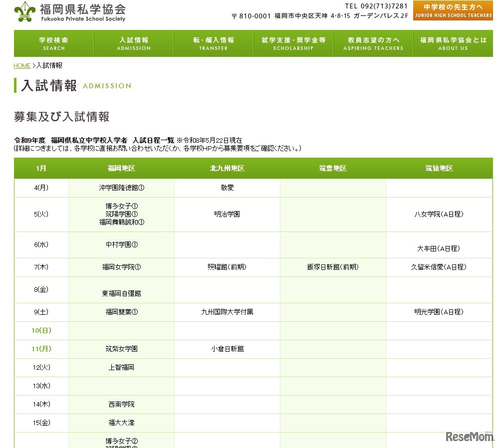Click the 〒810-0001 address line
This screenshot has height=448, width=501.
320,16
